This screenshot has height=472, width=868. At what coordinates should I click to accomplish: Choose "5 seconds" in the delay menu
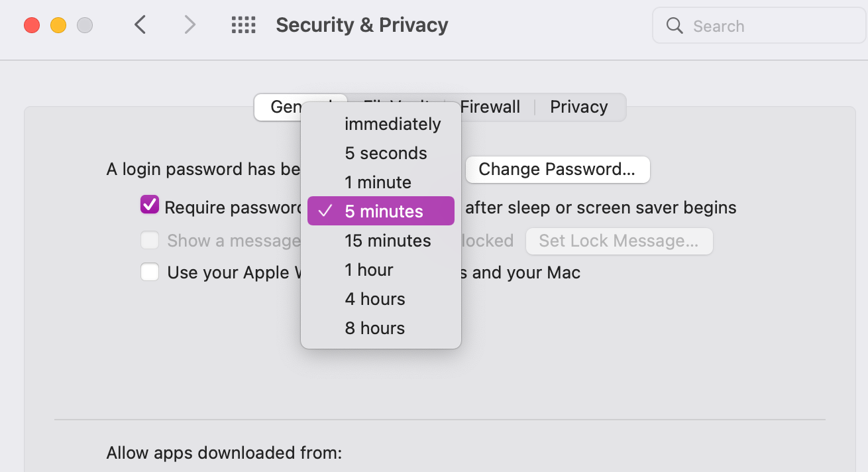(x=386, y=153)
